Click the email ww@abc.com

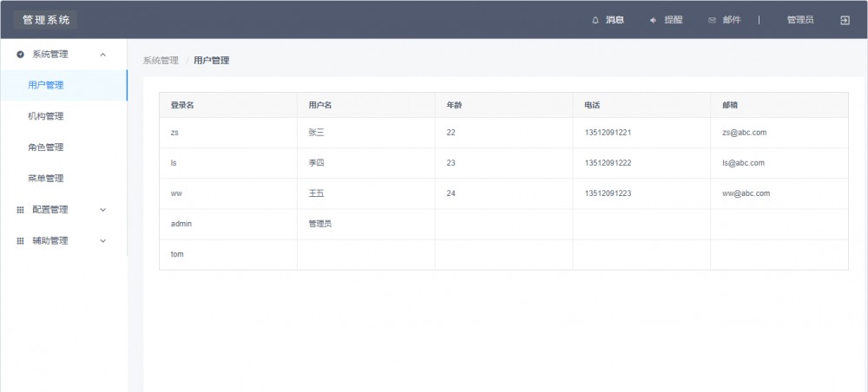tap(746, 193)
